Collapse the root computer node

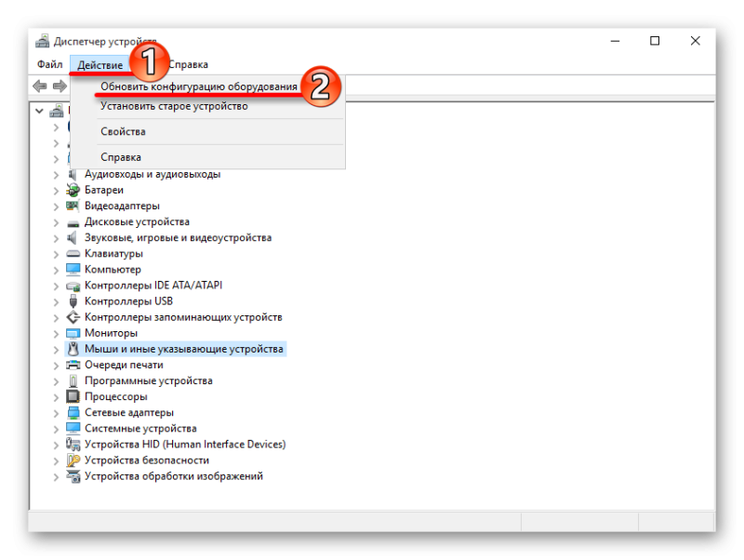[x=39, y=112]
